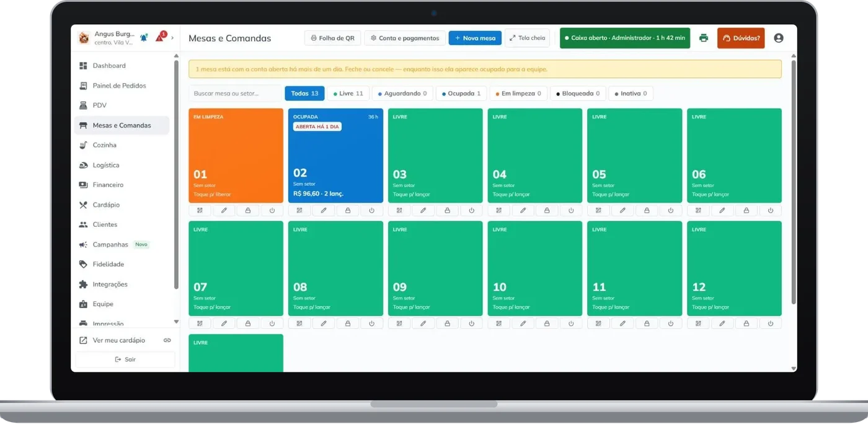868x432 pixels.
Task: Expand store selector chevron arrow
Action: click(172, 38)
